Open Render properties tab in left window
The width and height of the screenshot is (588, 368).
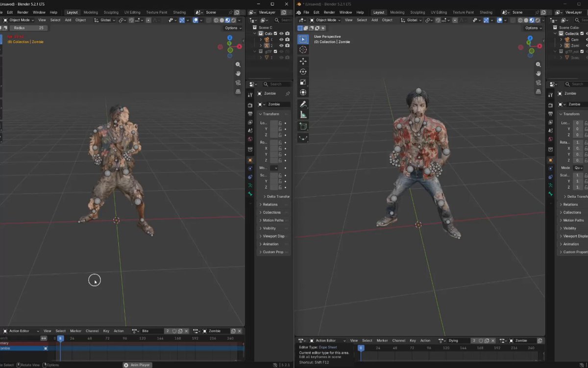(x=250, y=105)
